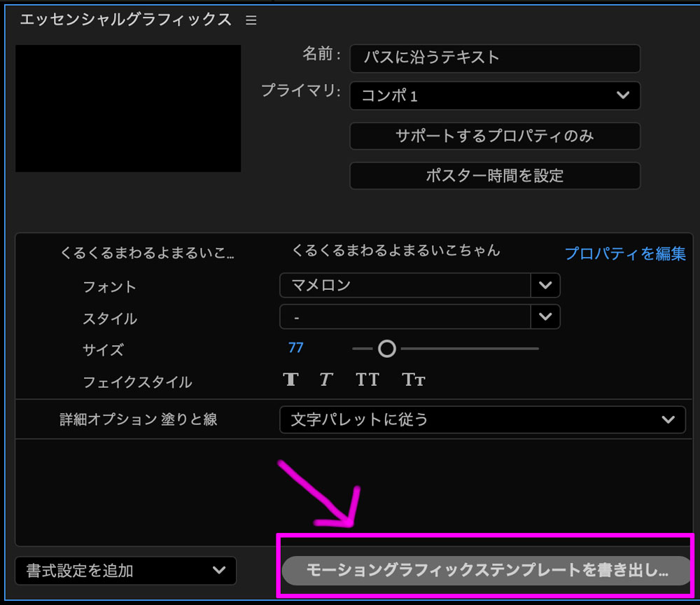
Task: Click the black preview thumbnail
Action: 128,108
